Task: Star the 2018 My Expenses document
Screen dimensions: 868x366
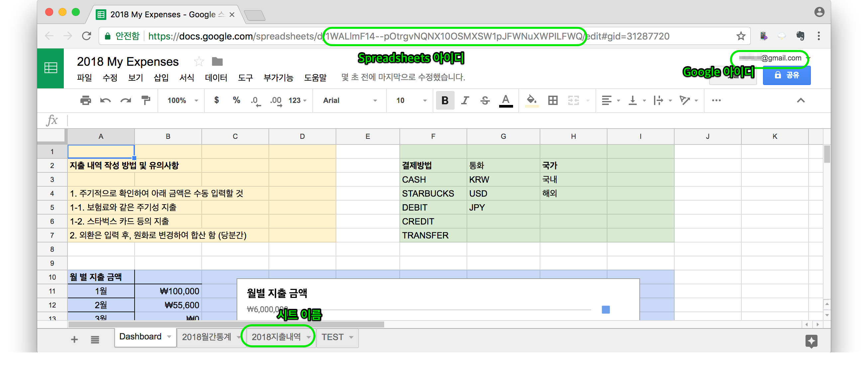Action: pos(199,62)
